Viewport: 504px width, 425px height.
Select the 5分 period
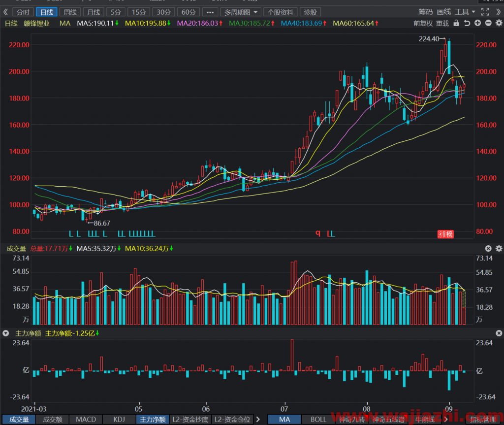point(116,12)
